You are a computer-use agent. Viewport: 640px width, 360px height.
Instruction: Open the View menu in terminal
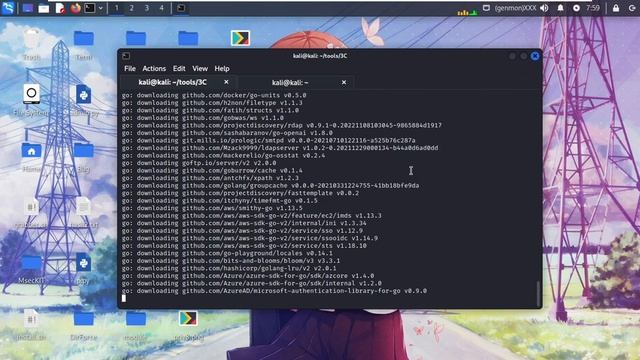[x=200, y=69]
